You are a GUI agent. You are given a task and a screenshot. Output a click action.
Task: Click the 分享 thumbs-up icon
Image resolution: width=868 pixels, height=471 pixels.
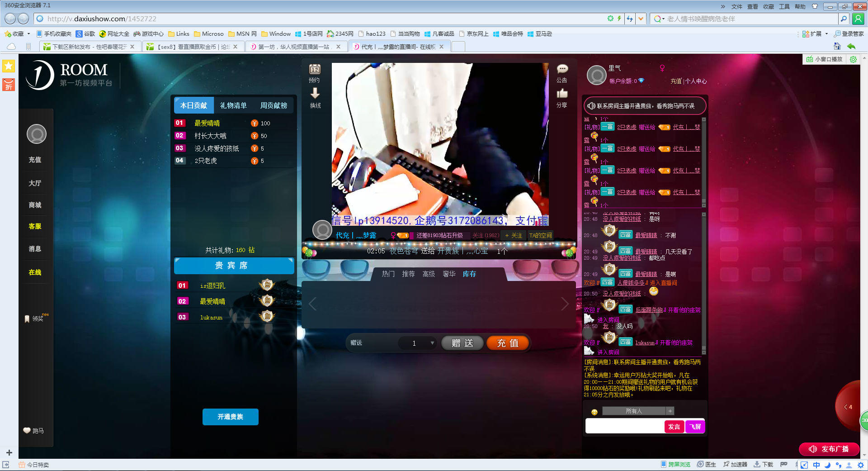click(562, 93)
